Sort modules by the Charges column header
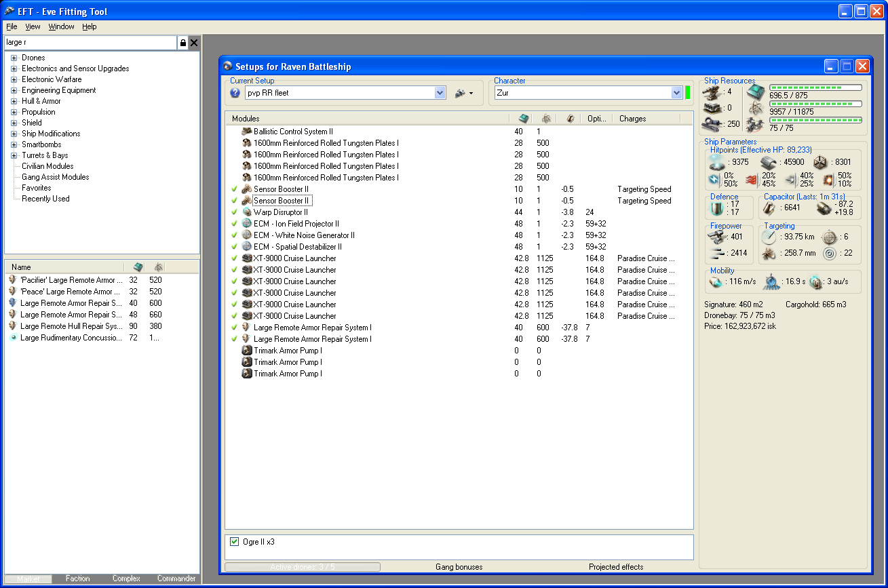 [646, 119]
